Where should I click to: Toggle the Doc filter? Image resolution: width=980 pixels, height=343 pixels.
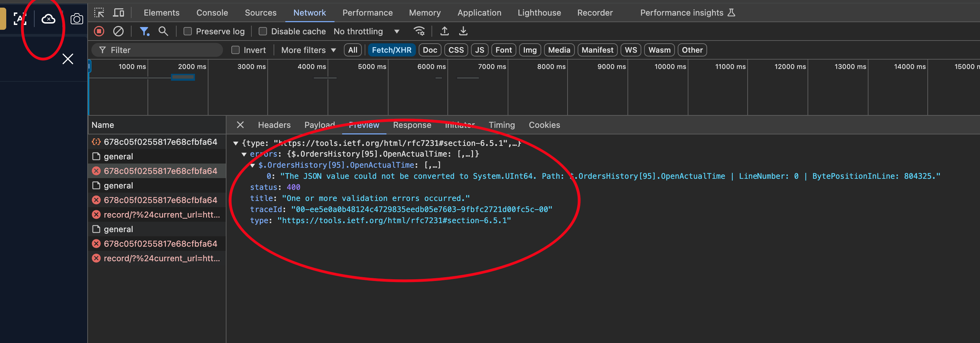(x=430, y=50)
